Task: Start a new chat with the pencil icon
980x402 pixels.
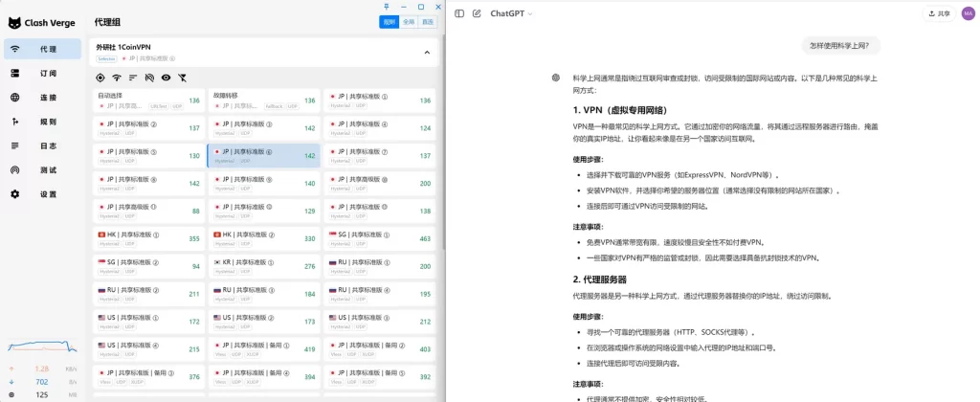Action: (477, 13)
